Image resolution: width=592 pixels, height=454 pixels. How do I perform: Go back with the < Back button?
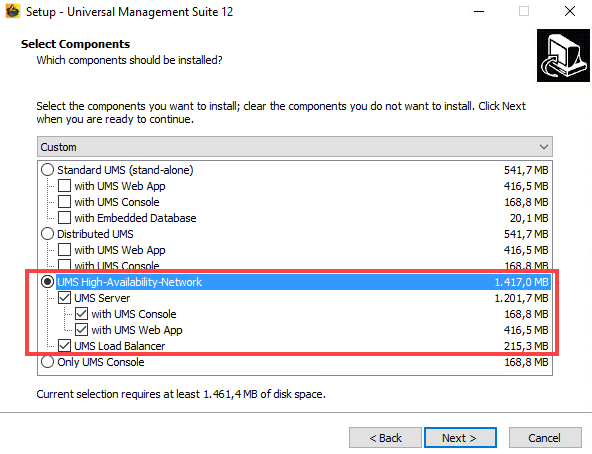pos(385,438)
